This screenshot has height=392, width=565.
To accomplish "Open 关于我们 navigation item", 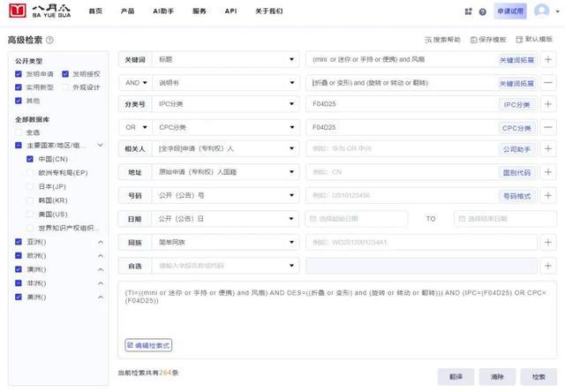I will pyautogui.click(x=269, y=11).
